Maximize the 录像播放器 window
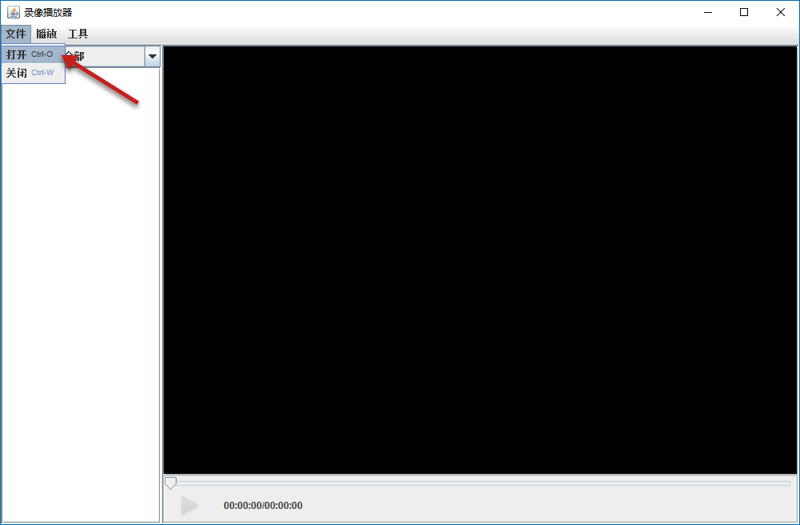Viewport: 800px width, 525px height. 744,12
